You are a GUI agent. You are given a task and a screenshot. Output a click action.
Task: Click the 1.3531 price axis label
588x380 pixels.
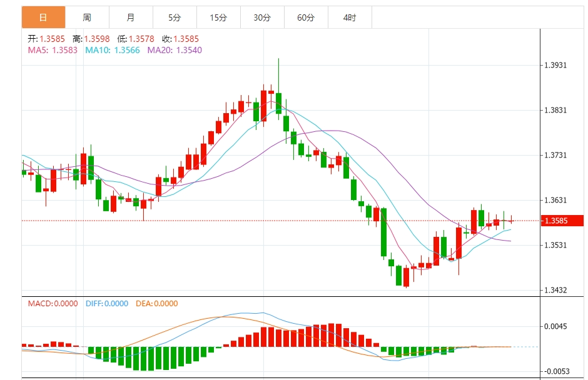tap(555, 245)
